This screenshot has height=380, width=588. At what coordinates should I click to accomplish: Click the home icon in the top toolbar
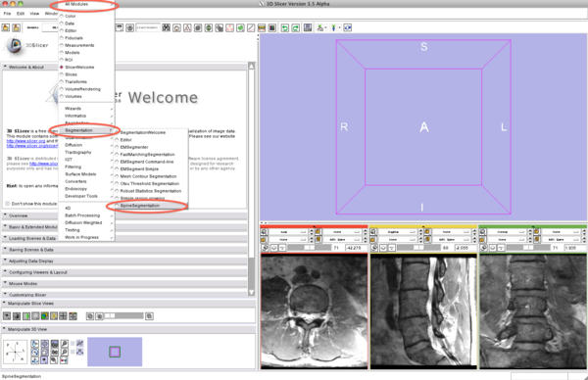[176, 27]
